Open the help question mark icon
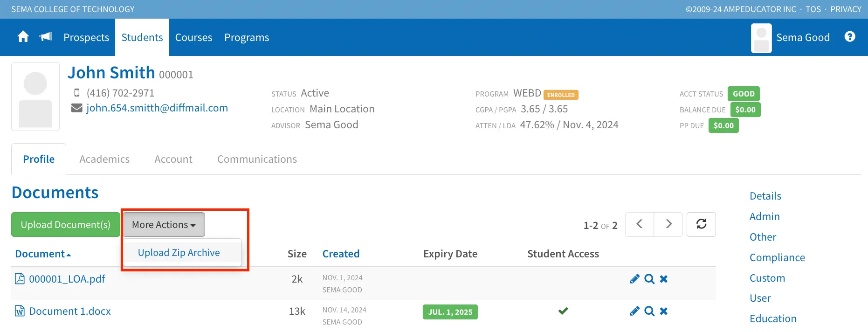 [x=850, y=37]
